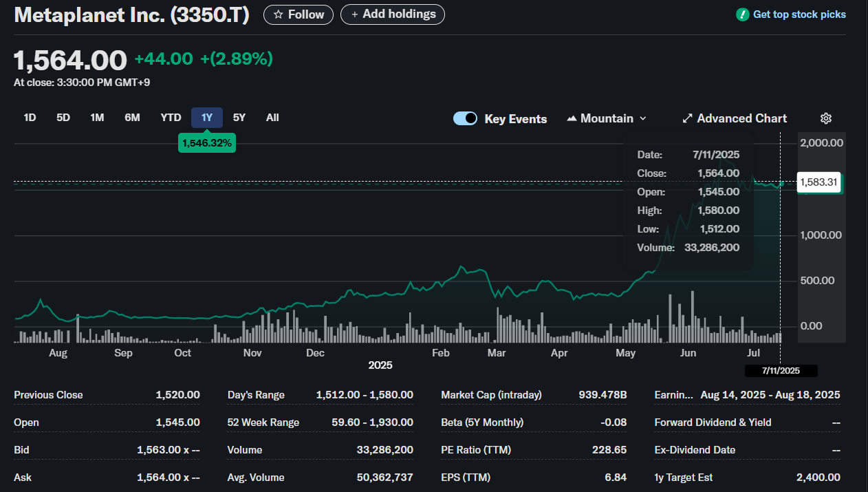Click the 7/11/2025 date marker on axis
The image size is (868, 492).
(x=781, y=371)
